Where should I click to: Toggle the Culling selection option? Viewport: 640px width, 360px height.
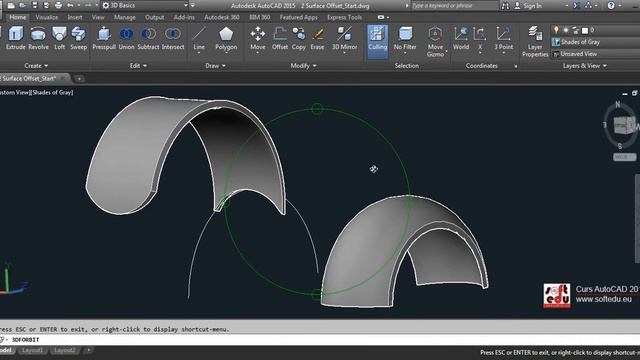click(378, 41)
